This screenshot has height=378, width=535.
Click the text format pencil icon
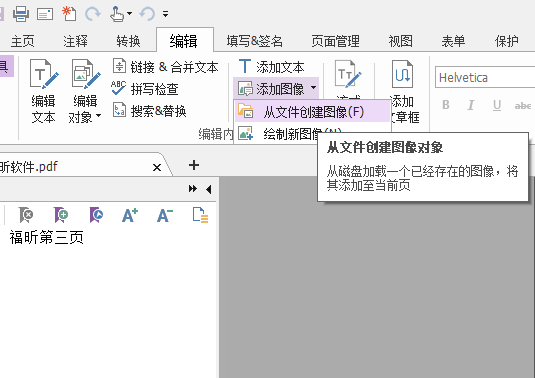(348, 74)
